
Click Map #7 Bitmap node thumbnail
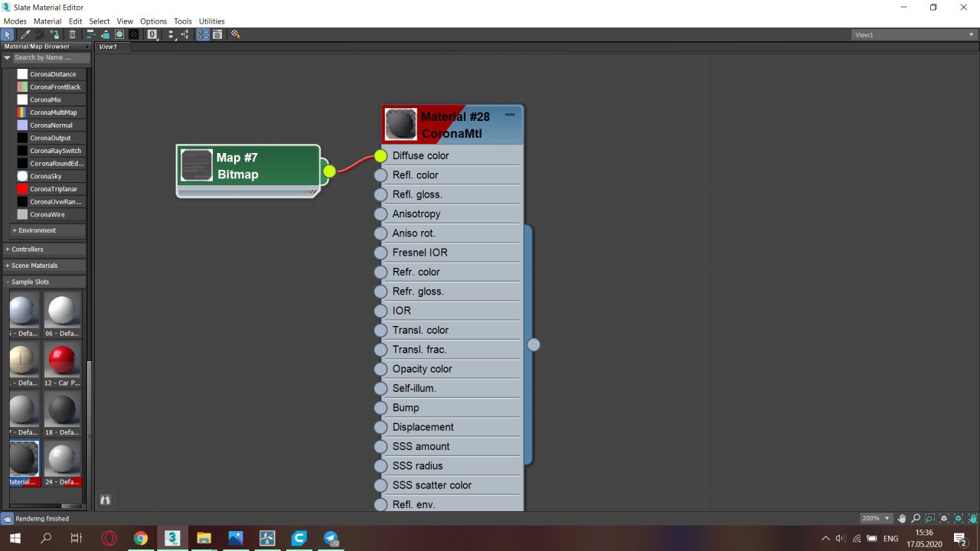click(x=197, y=165)
